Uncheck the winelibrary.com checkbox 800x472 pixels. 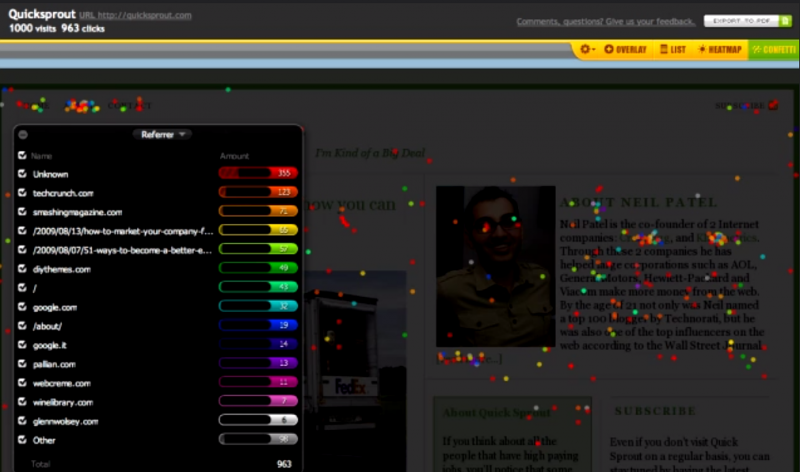click(22, 402)
